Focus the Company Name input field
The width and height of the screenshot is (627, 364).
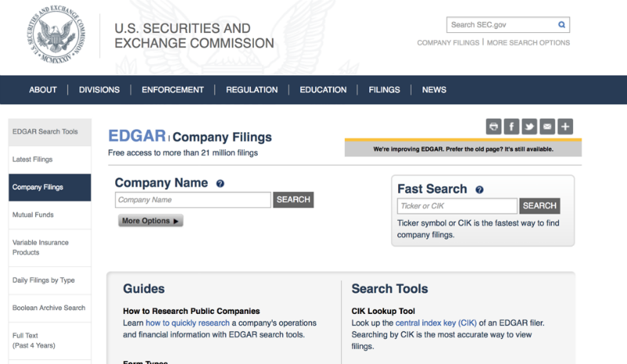pyautogui.click(x=193, y=200)
